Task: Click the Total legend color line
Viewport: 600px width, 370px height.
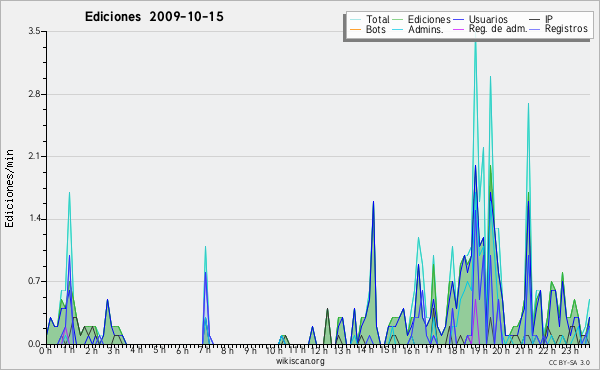Action: [355, 20]
